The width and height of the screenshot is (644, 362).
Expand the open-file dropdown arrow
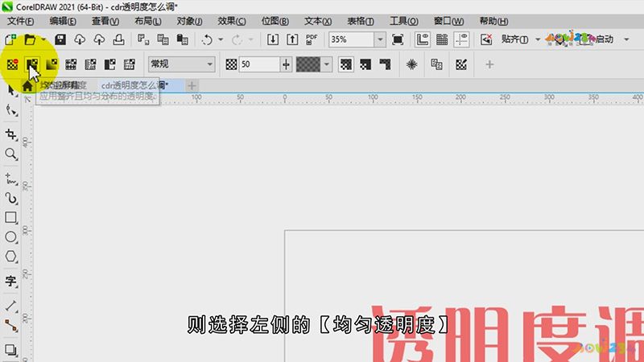tap(43, 39)
